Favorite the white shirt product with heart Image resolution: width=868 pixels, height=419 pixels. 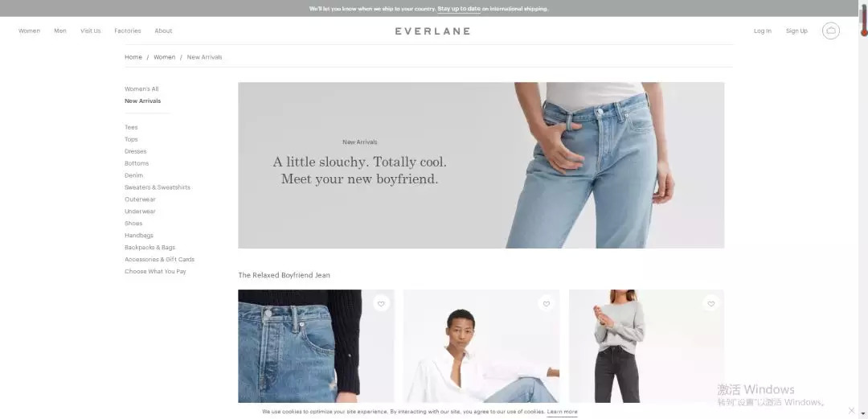546,303
